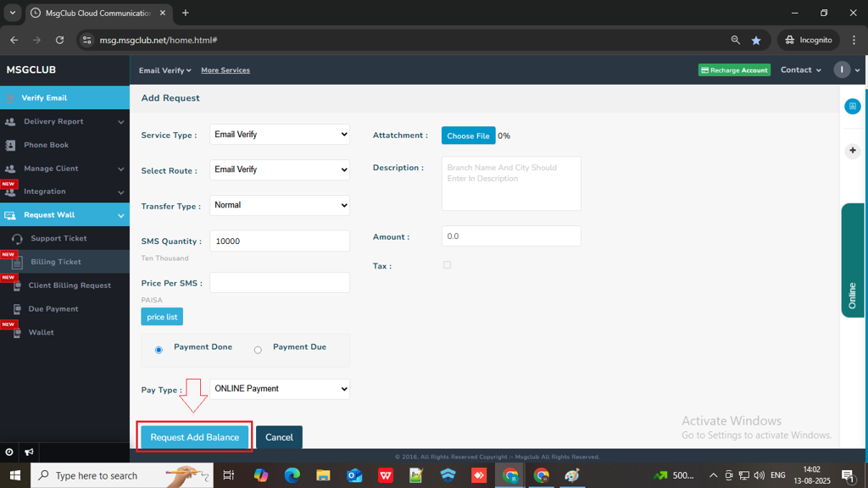Viewport: 868px width, 488px height.
Task: Click the Recharge Account button
Action: [x=735, y=70]
